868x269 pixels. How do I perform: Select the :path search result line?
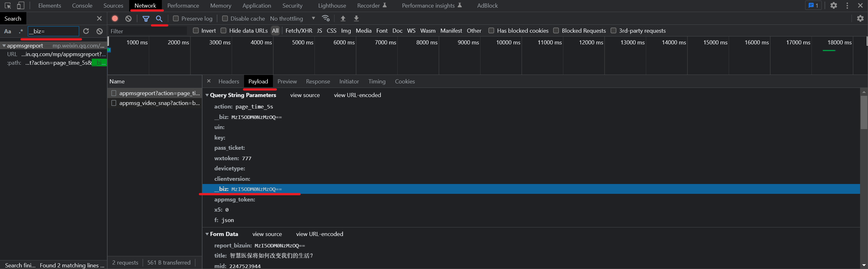point(54,62)
